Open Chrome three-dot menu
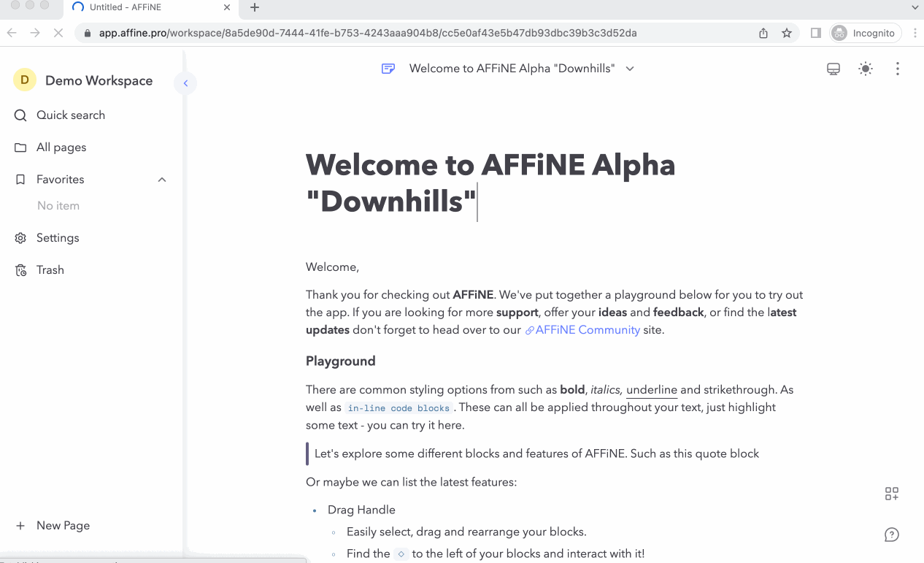 pos(914,33)
